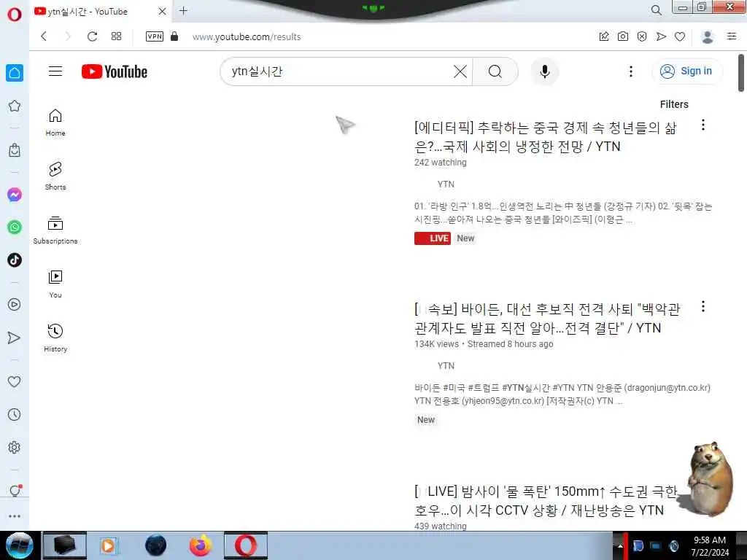
Task: Open media player taskbar icon
Action: tap(109, 545)
